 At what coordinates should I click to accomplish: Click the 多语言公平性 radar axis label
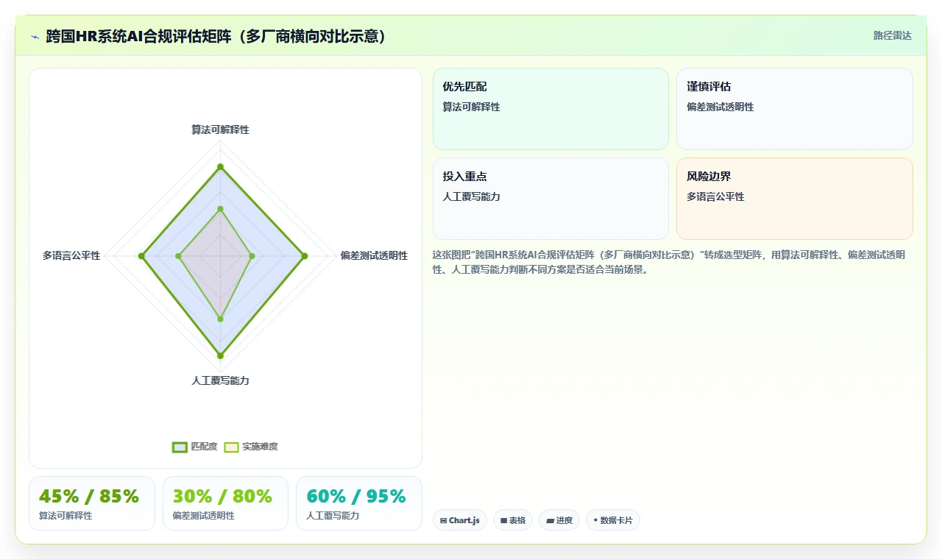pos(71,255)
